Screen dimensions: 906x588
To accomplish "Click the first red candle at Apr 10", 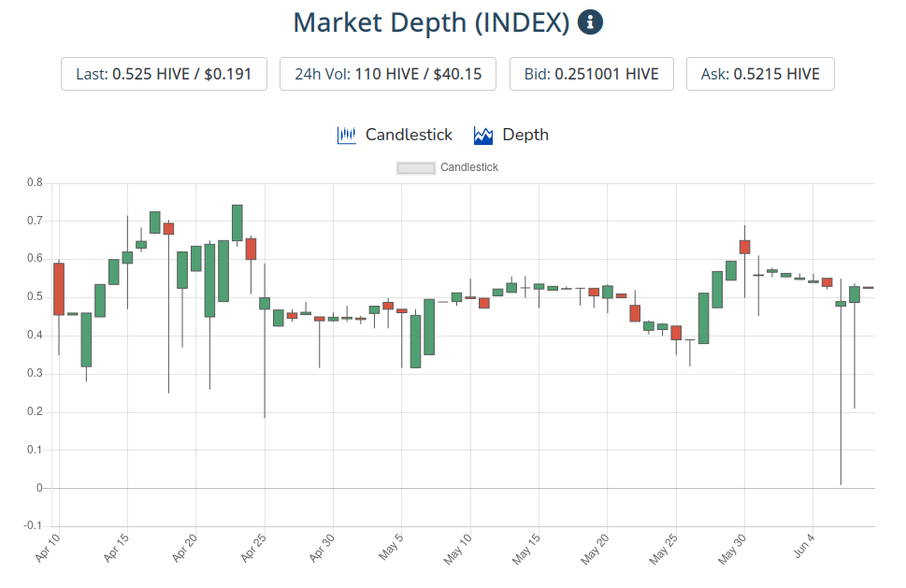I will (59, 289).
